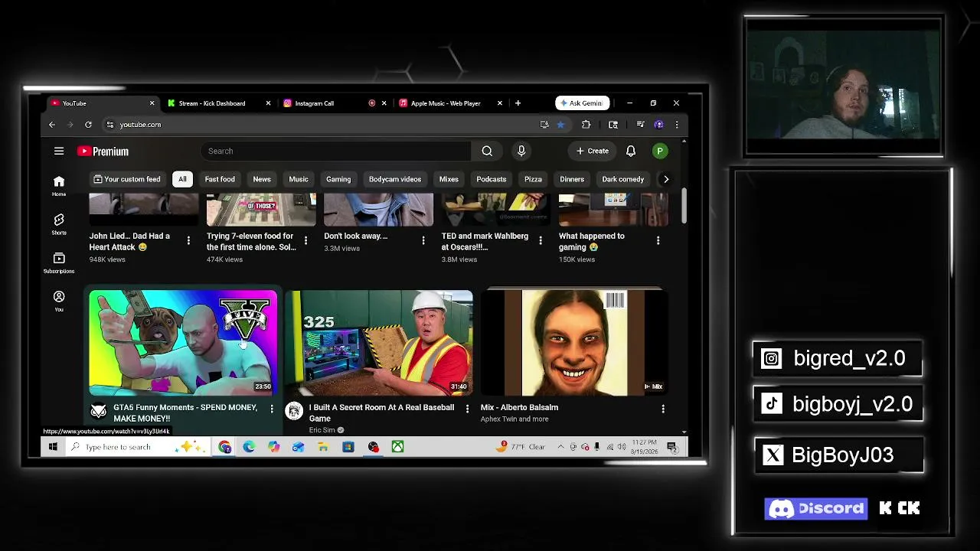This screenshot has width=980, height=551.
Task: Select the Bodycam videos filter chip
Action: [395, 179]
